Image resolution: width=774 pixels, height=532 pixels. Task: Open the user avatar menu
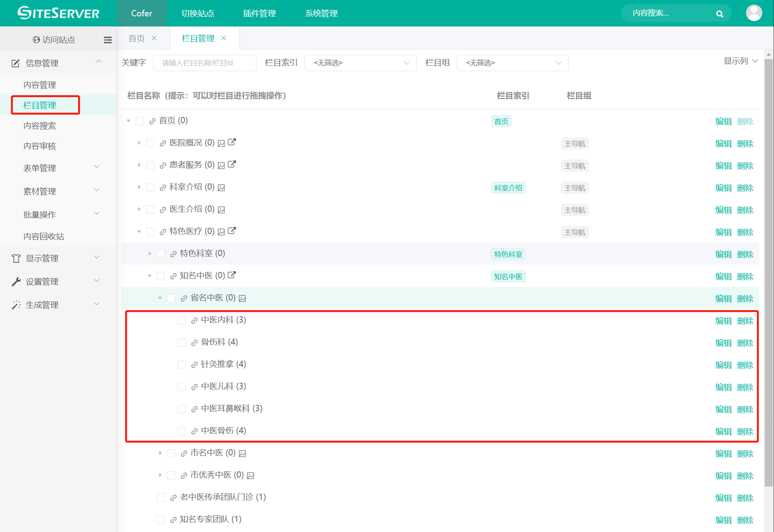tap(753, 13)
